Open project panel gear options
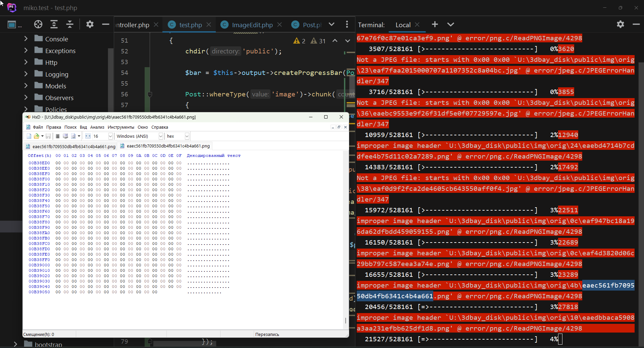 pos(90,24)
